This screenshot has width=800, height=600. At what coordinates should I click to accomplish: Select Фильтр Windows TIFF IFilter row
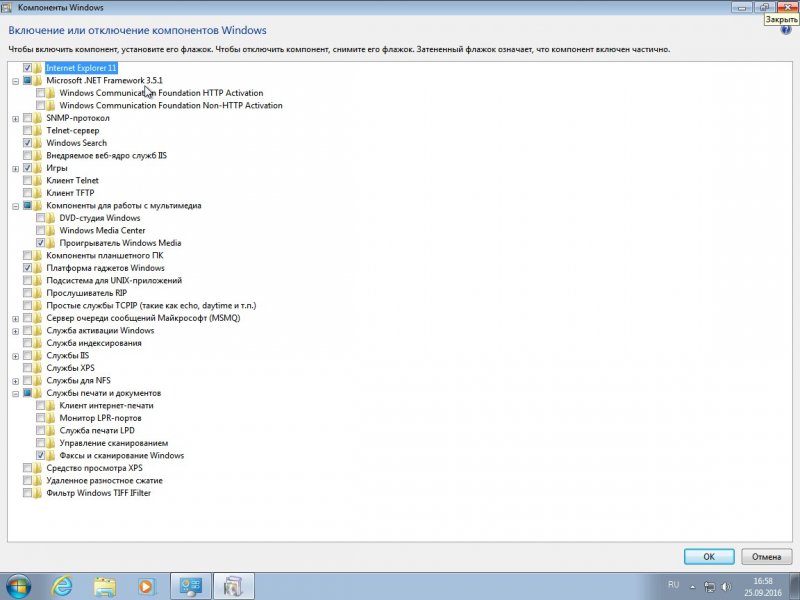(x=98, y=493)
